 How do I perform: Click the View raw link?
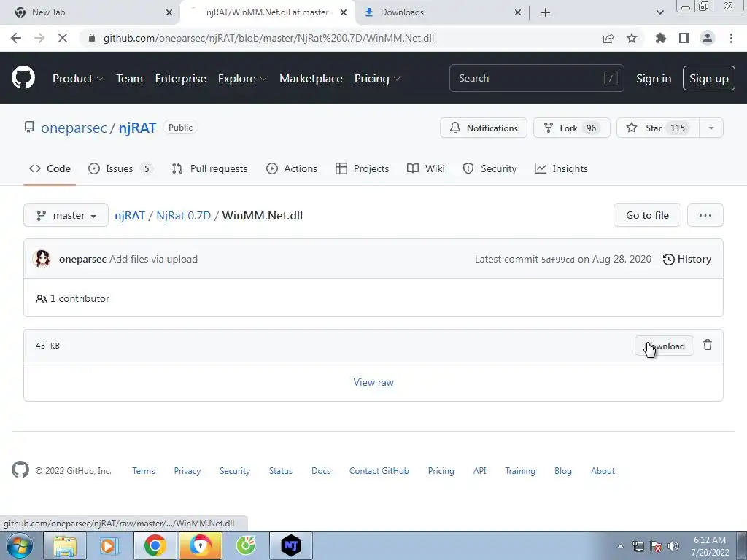click(373, 382)
